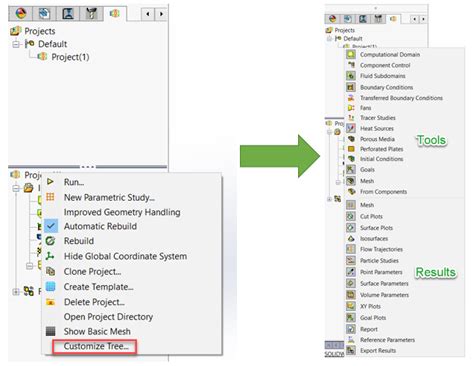
Task: Open the Flow Simulation tab in the left panel
Action: click(115, 13)
